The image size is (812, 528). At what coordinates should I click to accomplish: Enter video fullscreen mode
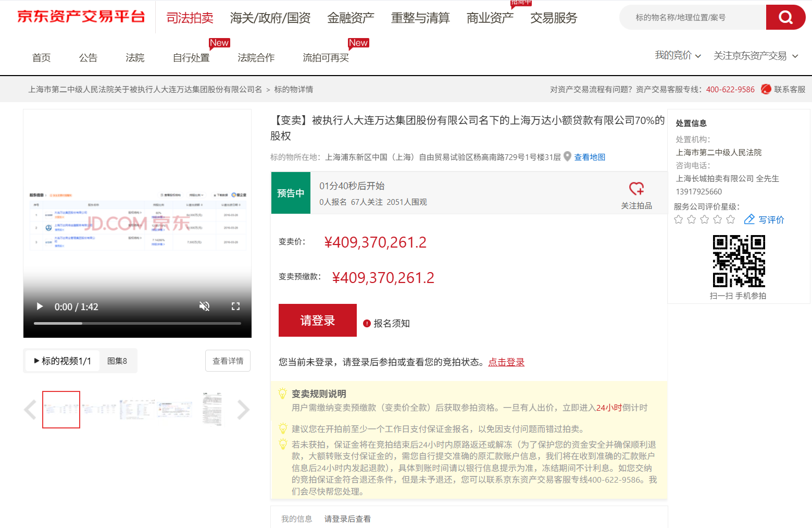[x=235, y=306]
